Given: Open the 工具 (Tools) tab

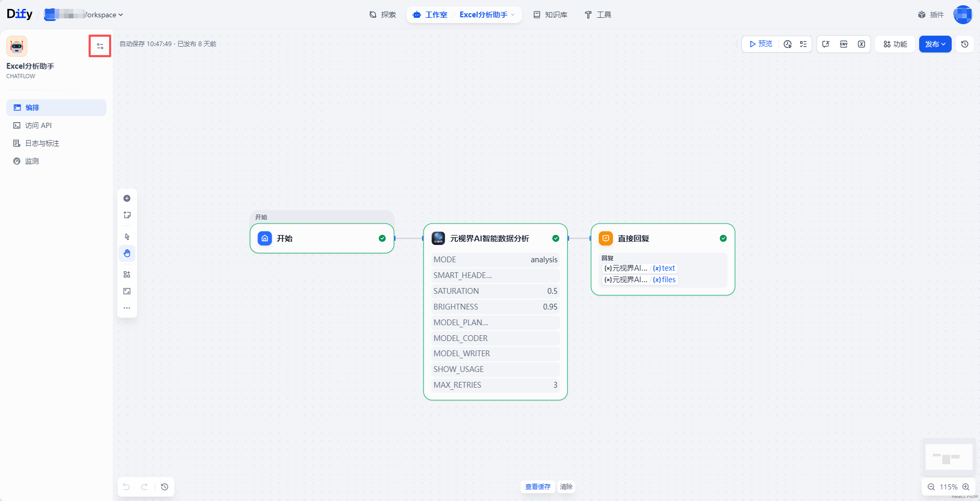Looking at the screenshot, I should pyautogui.click(x=598, y=15).
